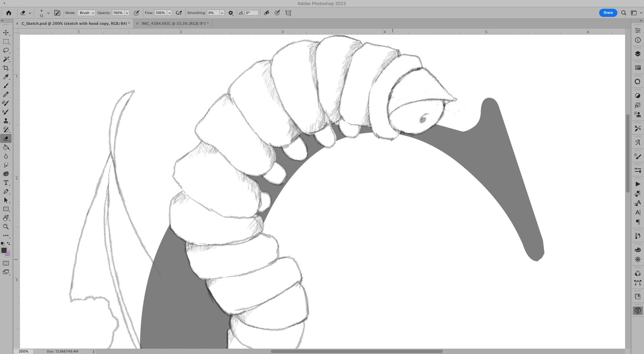This screenshot has width=644, height=354.
Task: Open the eraser Mode dropdown
Action: click(86, 13)
